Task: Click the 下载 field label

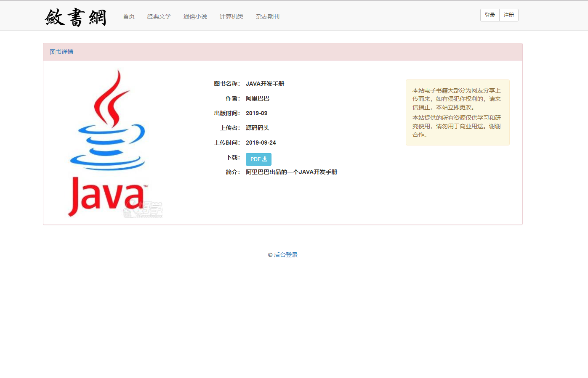Action: coord(233,157)
